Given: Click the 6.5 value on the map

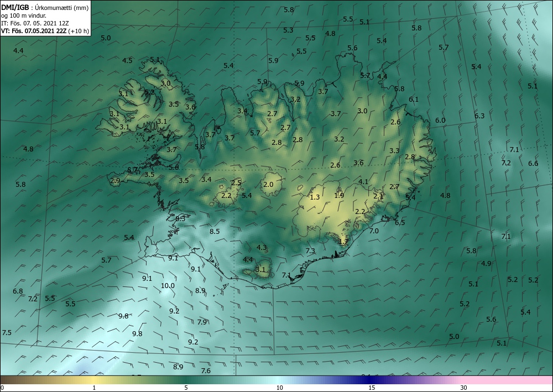Looking at the screenshot, I should tap(400, 223).
